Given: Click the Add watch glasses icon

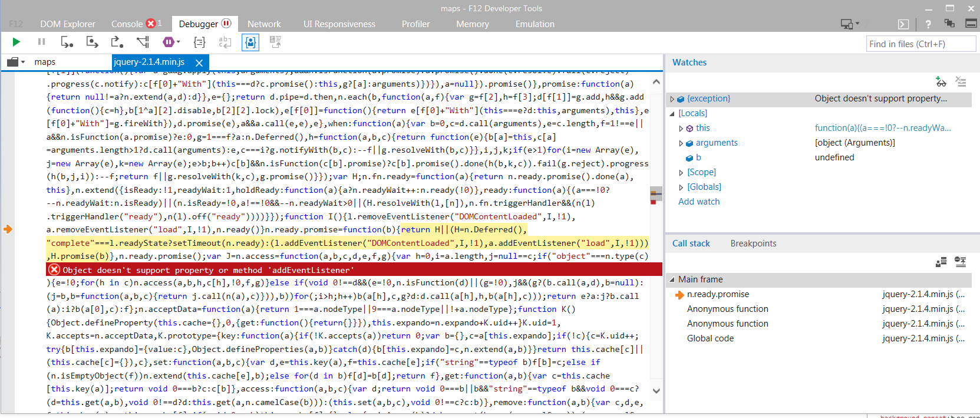Looking at the screenshot, I should pos(941,81).
